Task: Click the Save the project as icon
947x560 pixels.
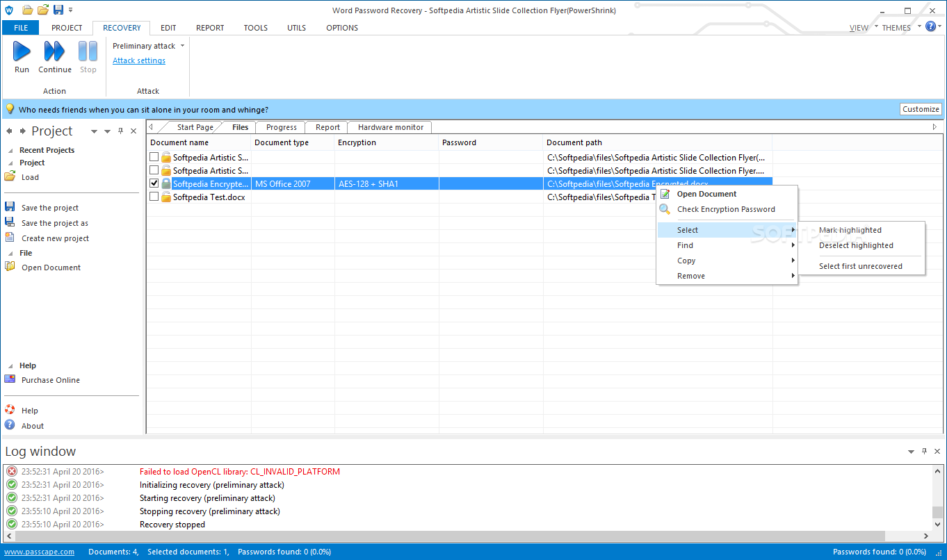Action: click(x=10, y=222)
